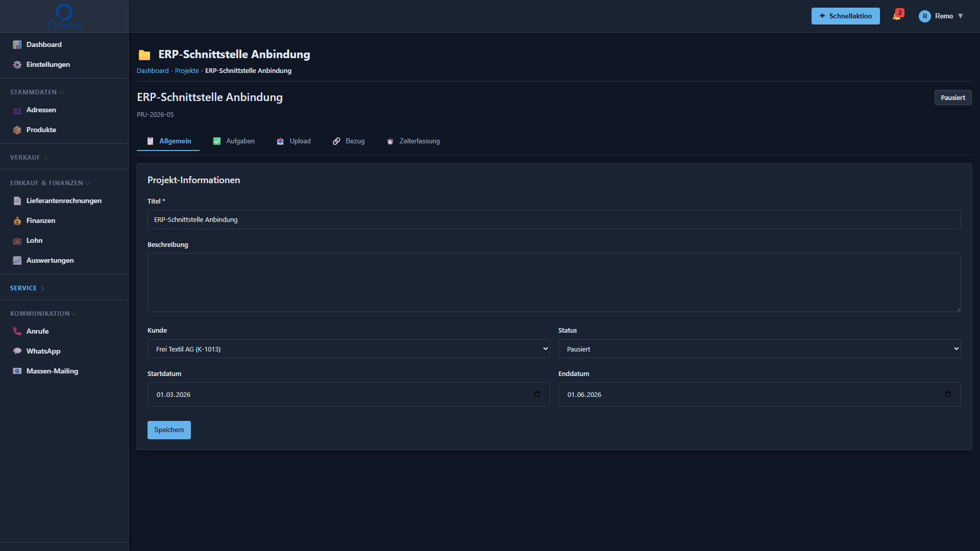Open the Enddatum calendar picker icon

[948, 394]
